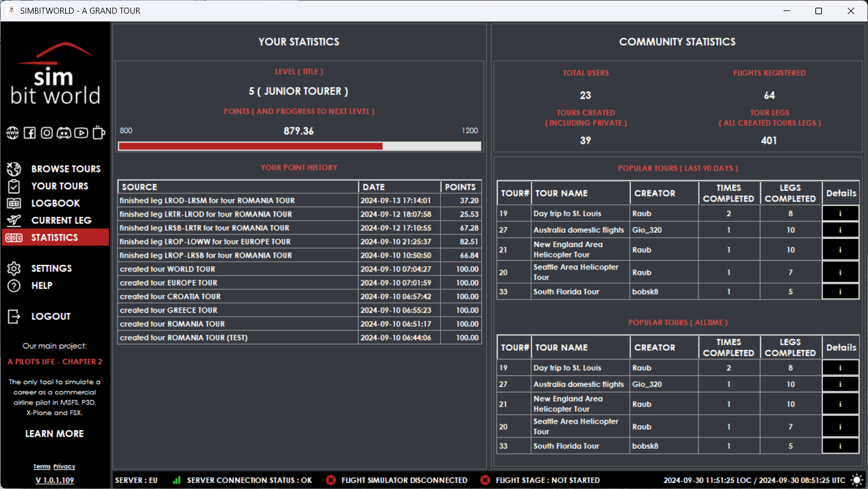Show details for South Florida Tour in last 90 days

pos(840,292)
